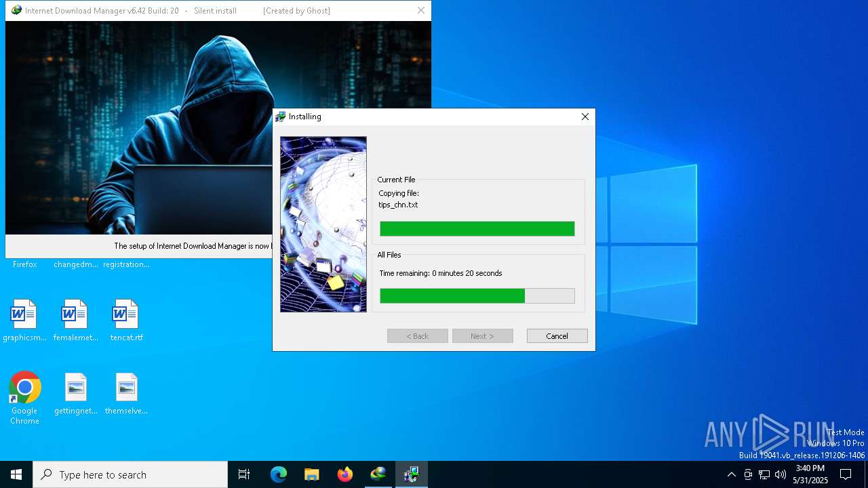
Task: Click the Installing dialog title icon
Action: (280, 117)
